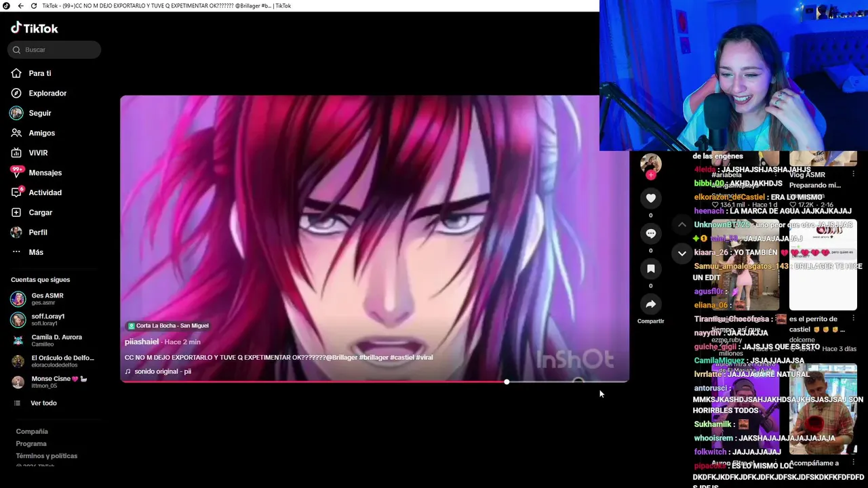Open the Actividad notifications

pos(37,192)
